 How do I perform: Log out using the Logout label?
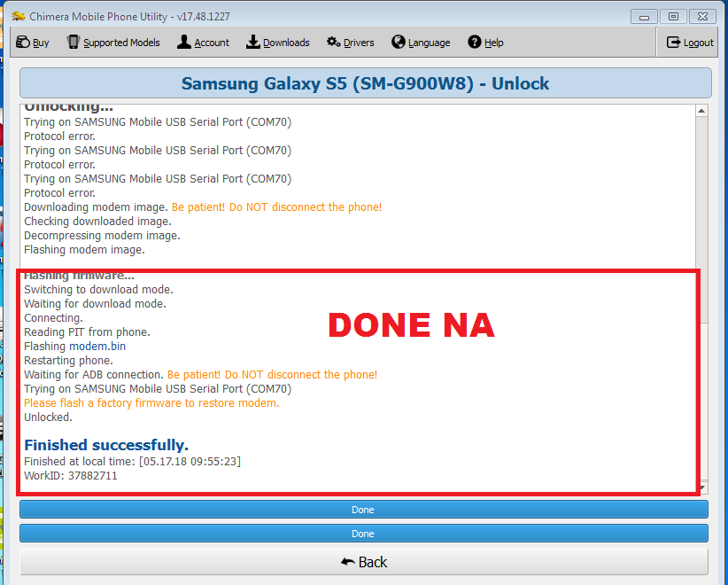coord(698,43)
